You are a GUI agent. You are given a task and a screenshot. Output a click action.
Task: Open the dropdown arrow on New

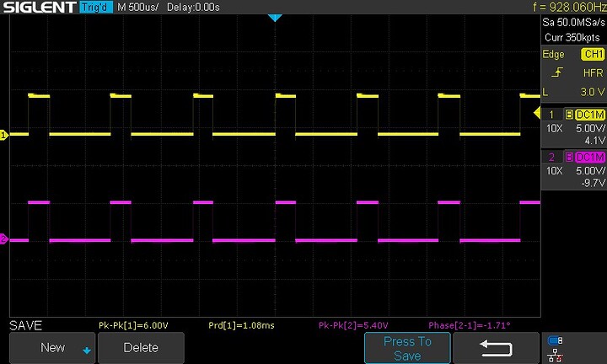coord(87,351)
